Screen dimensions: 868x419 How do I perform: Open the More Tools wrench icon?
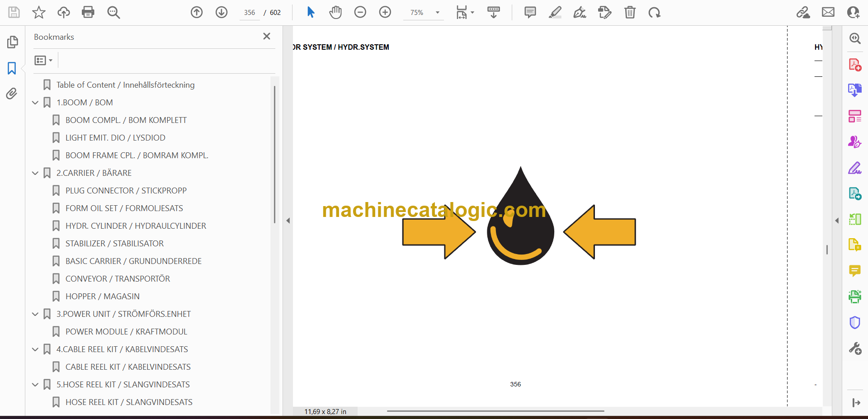point(855,348)
